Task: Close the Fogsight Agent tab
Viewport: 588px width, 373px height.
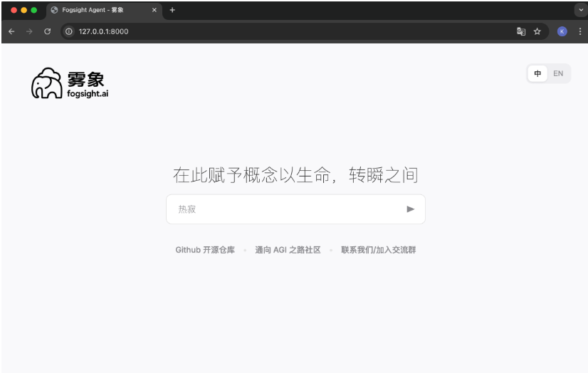Action: (x=154, y=10)
